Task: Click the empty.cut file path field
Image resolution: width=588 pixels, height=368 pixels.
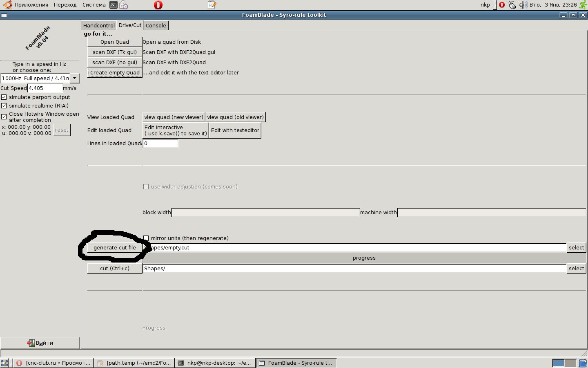Action: 354,247
